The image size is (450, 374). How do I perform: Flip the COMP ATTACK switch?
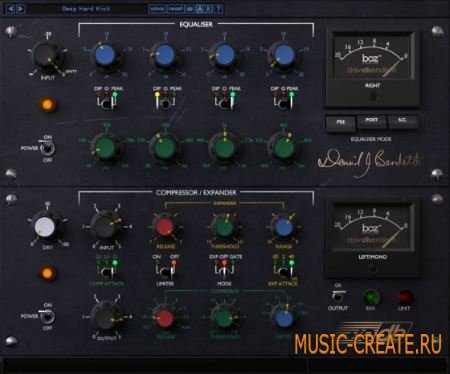pos(107,271)
